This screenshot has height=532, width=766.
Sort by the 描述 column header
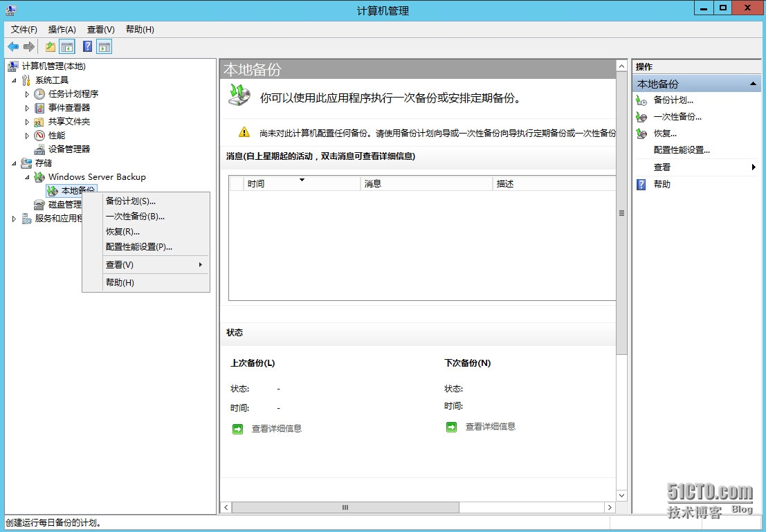(x=554, y=184)
